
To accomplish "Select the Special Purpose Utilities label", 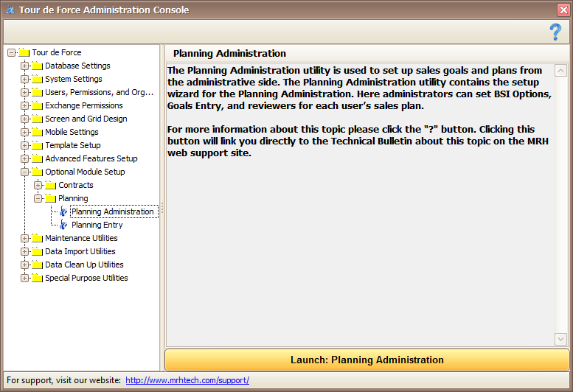I will [x=86, y=278].
